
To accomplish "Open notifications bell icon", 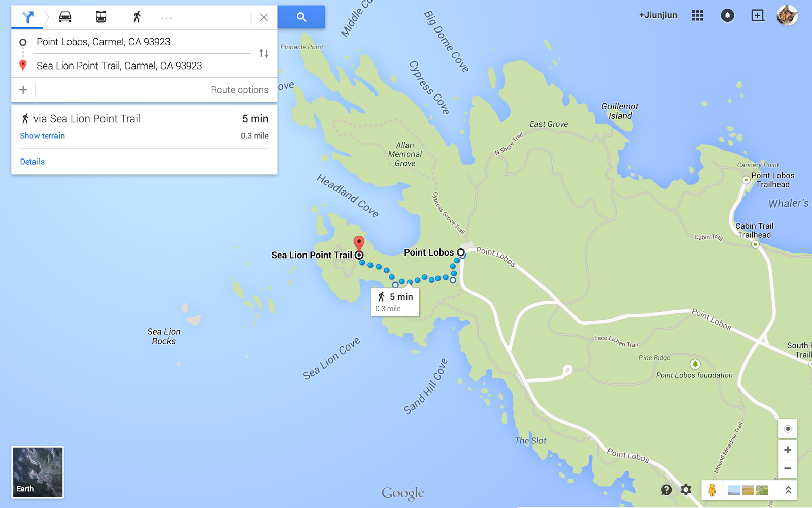I will [x=727, y=16].
